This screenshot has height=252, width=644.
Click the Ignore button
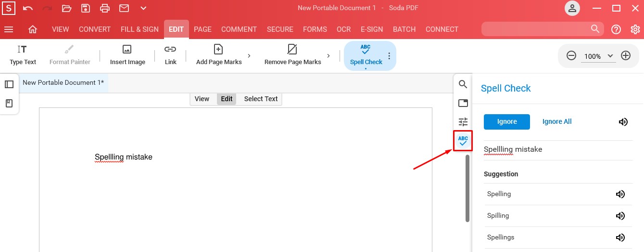click(507, 121)
